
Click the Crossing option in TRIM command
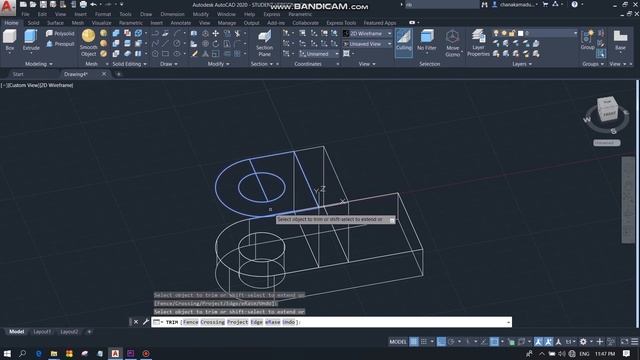coord(212,322)
